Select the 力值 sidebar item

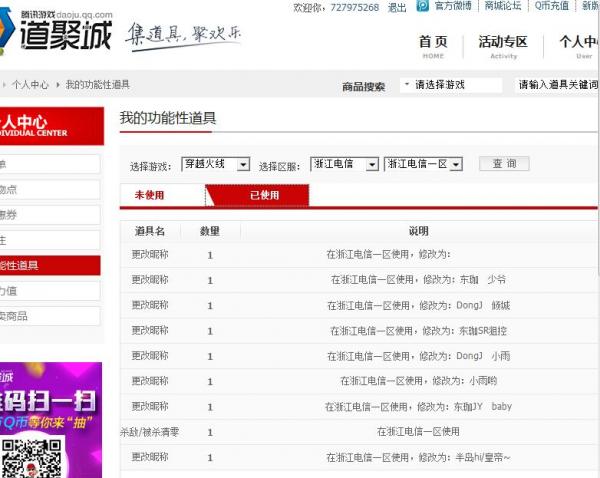[x=50, y=291]
